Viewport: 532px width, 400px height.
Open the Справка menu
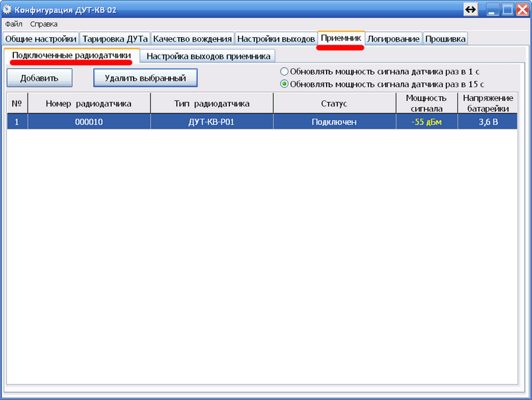pyautogui.click(x=44, y=24)
